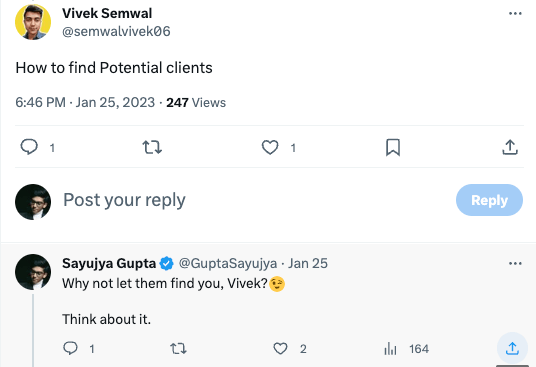Like Sayujya Gupta's reply
Screen dimensions: 536x367
coord(280,349)
